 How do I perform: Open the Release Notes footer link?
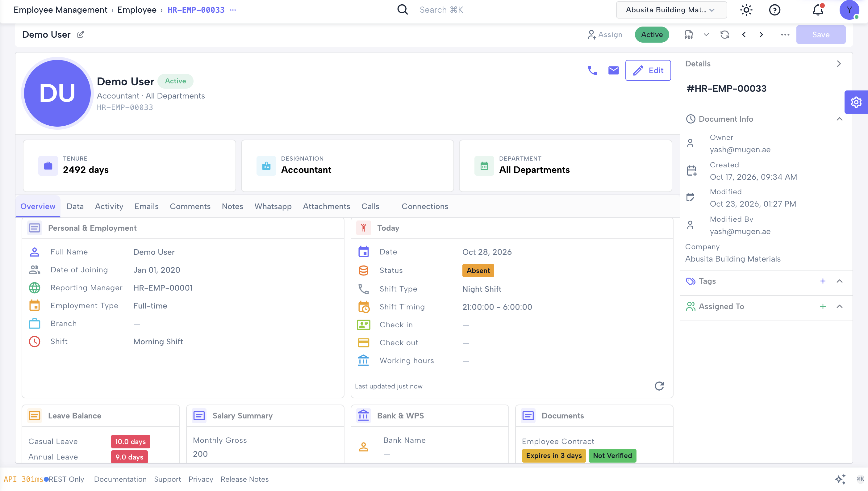coord(244,479)
